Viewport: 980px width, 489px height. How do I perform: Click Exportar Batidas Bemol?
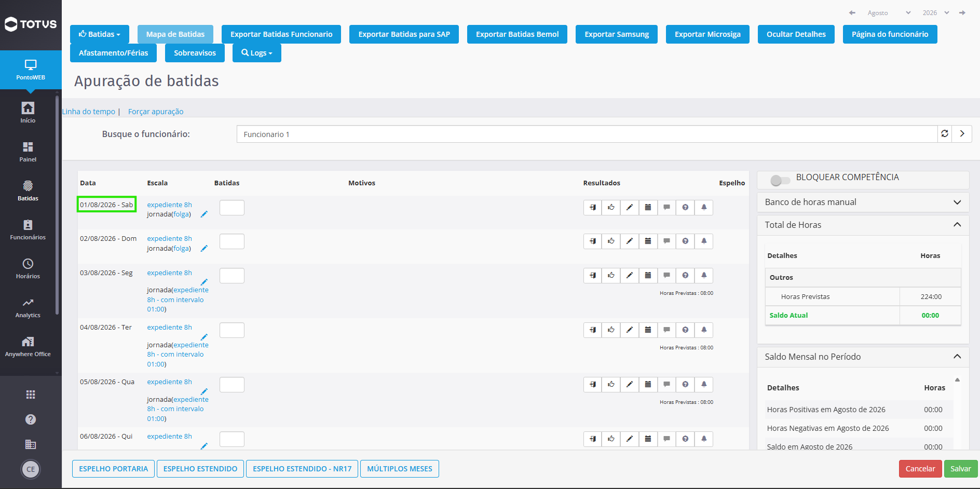click(x=517, y=34)
